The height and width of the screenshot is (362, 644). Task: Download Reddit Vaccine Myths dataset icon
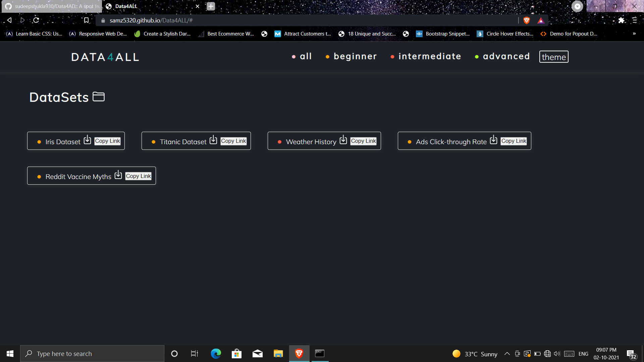[x=118, y=175]
